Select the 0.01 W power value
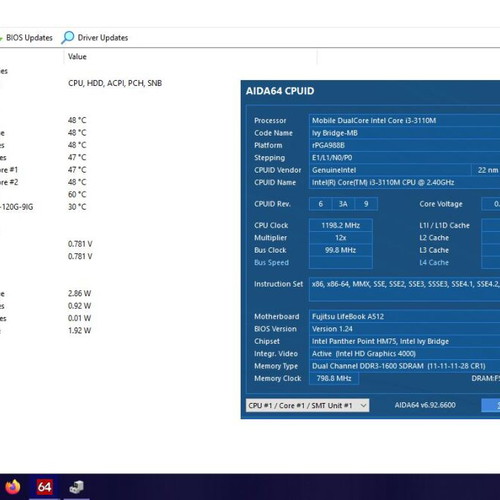This screenshot has height=500, width=500. [79, 318]
